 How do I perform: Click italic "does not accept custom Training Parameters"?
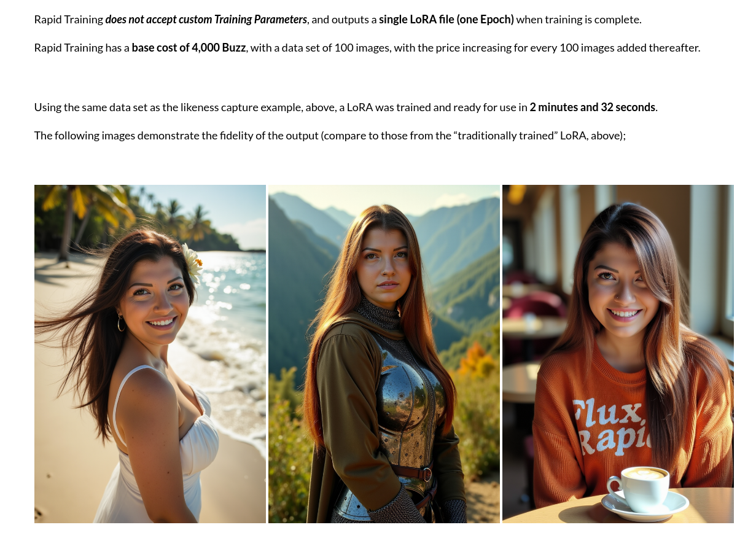click(x=206, y=20)
